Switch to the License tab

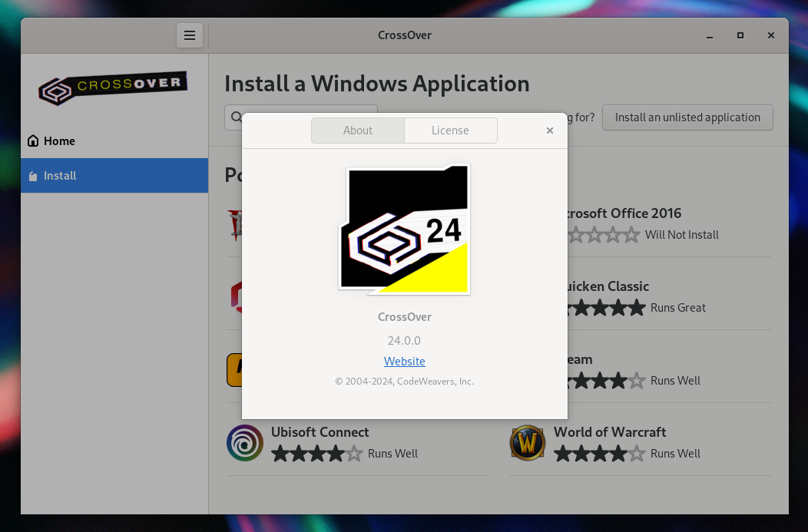450,131
